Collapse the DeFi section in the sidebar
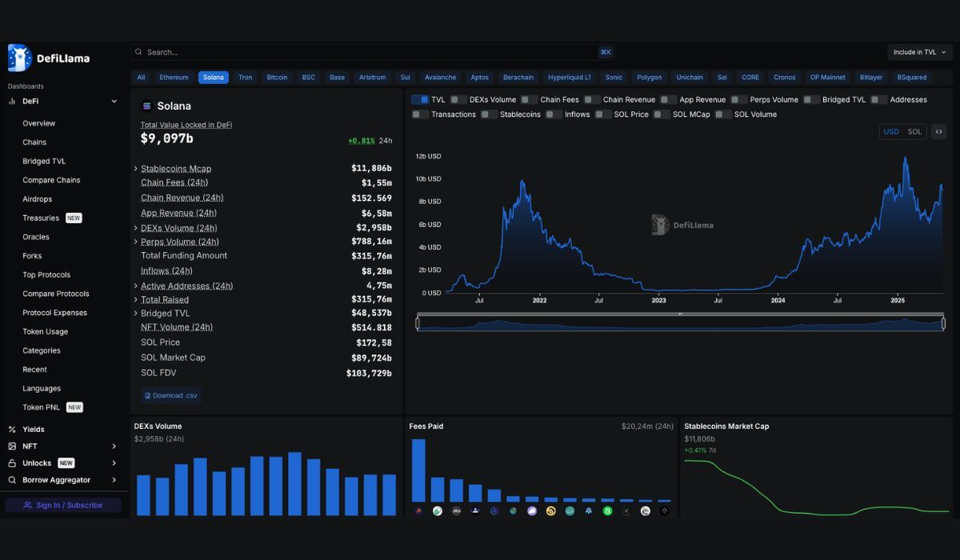 [114, 102]
